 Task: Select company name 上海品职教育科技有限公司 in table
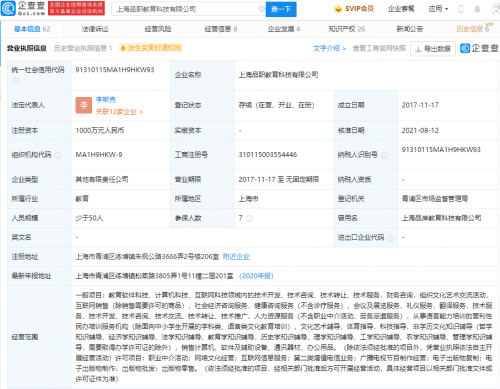click(278, 75)
